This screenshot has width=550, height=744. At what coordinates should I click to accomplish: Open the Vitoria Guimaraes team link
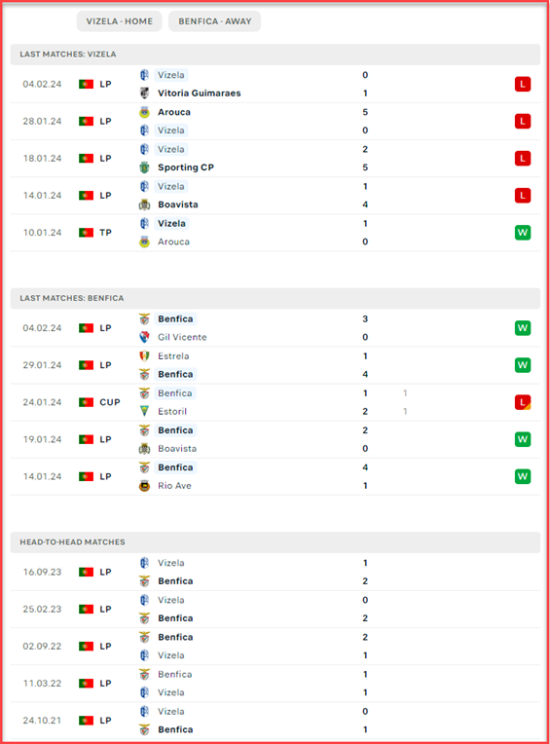point(199,93)
